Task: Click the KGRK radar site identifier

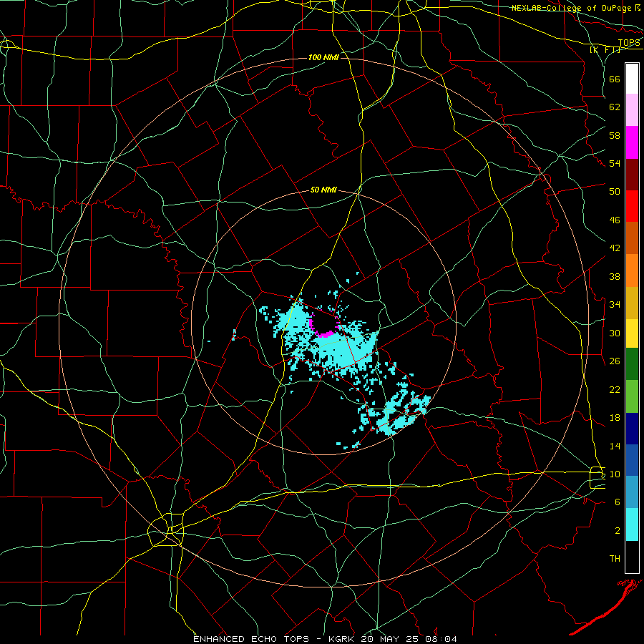Action: pos(343,639)
